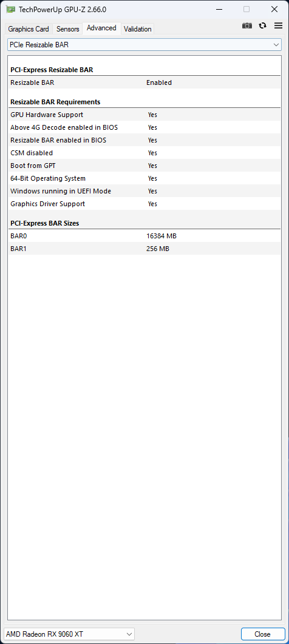Viewport: 289px width, 644px height.
Task: Select the BAR0 16384 MB entry
Action: [x=144, y=236]
